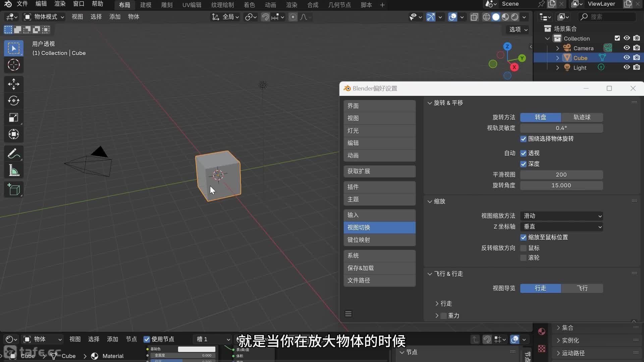
Task: Toggle 围绕选择物体旋转 checkbox
Action: pos(523,139)
